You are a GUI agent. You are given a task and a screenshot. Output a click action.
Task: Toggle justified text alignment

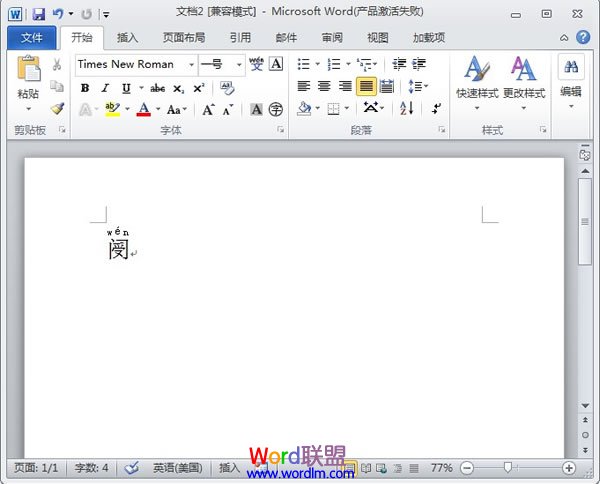coord(366,86)
